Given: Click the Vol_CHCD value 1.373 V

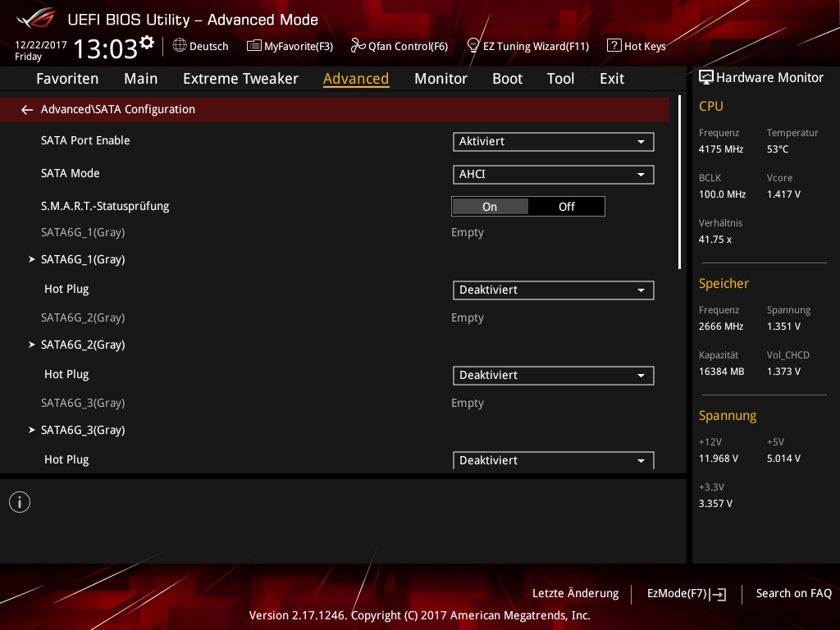Looking at the screenshot, I should (783, 372).
